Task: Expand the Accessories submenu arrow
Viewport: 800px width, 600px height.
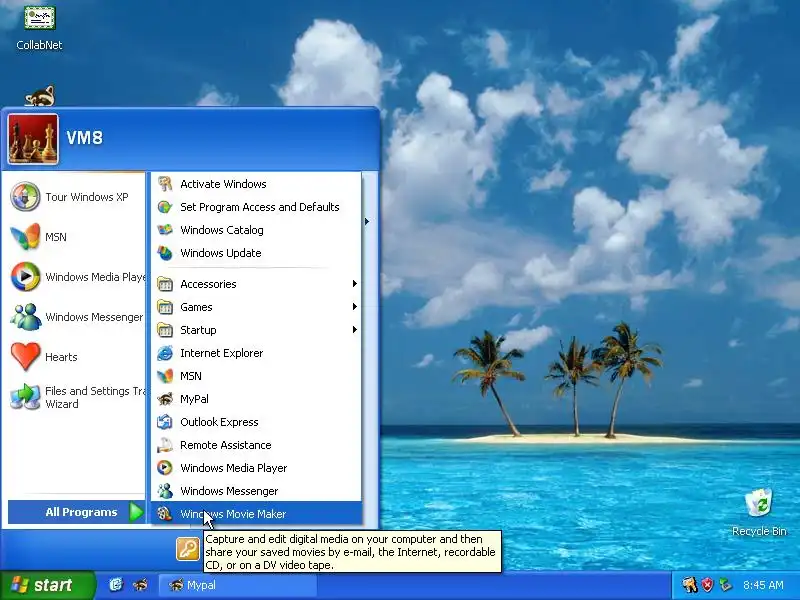Action: tap(355, 284)
